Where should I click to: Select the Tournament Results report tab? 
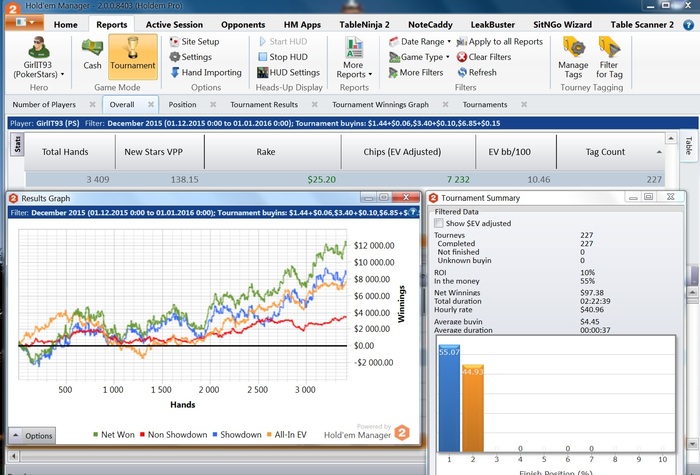click(264, 104)
